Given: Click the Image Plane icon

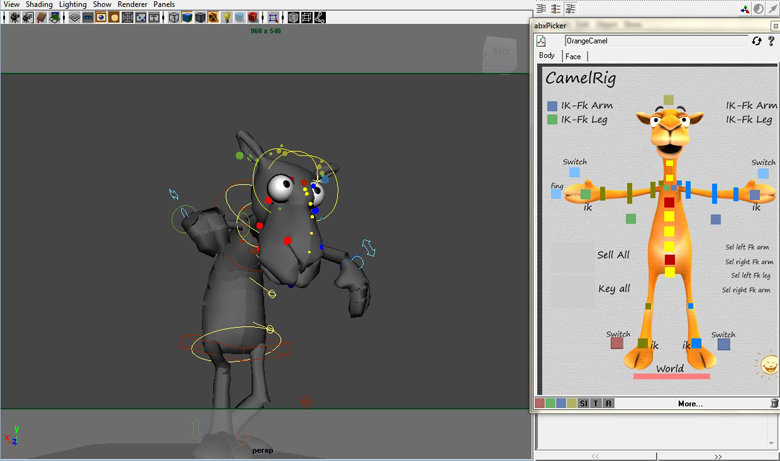Looking at the screenshot, I should pos(55,18).
